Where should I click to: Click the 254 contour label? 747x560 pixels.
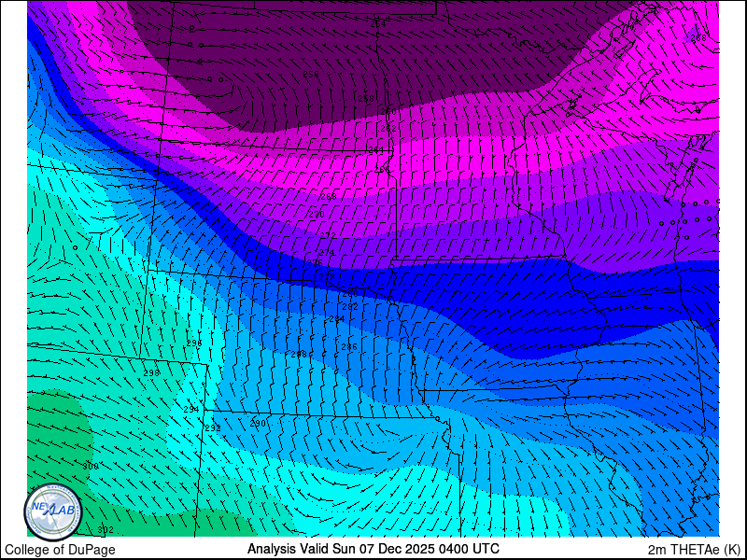378,23
